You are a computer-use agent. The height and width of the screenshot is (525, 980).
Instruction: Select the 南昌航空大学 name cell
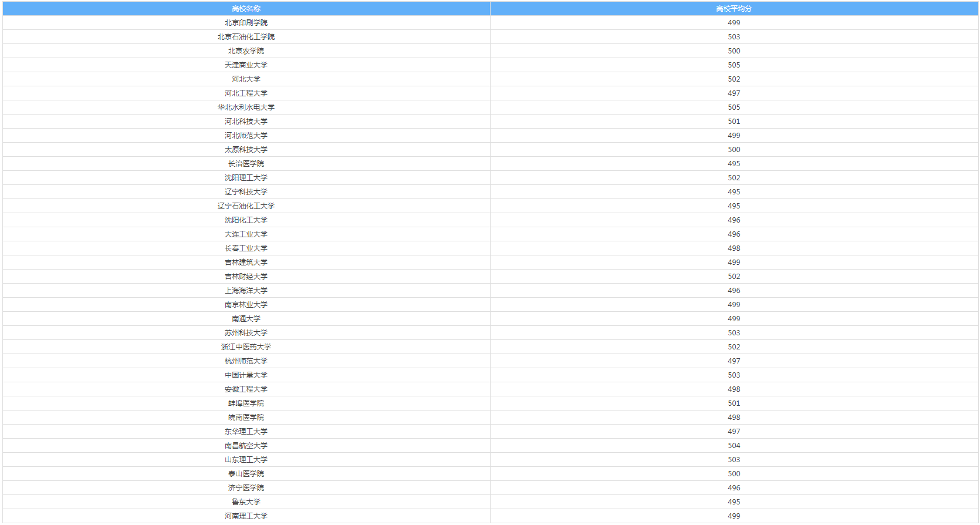pyautogui.click(x=246, y=446)
